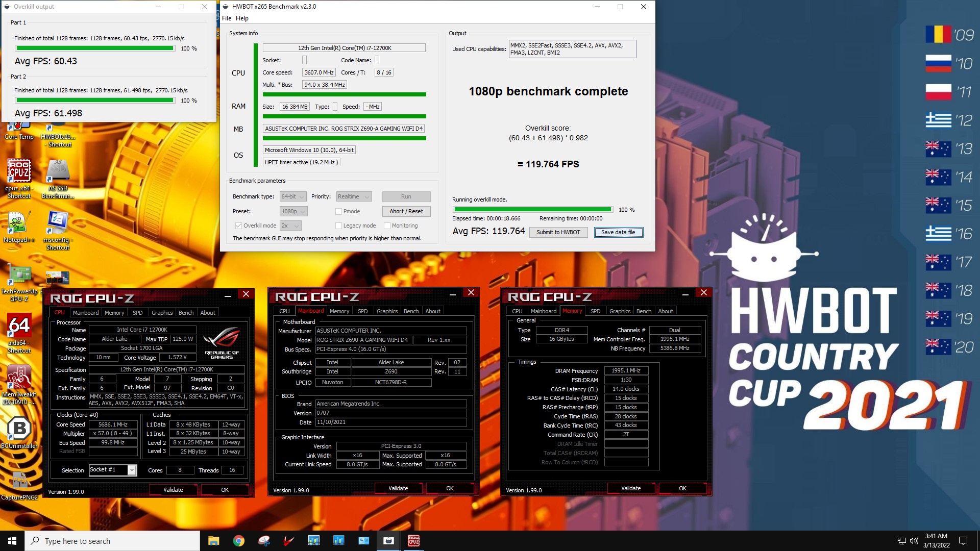
Task: Open BCUninstaller desktop icon
Action: 19,433
